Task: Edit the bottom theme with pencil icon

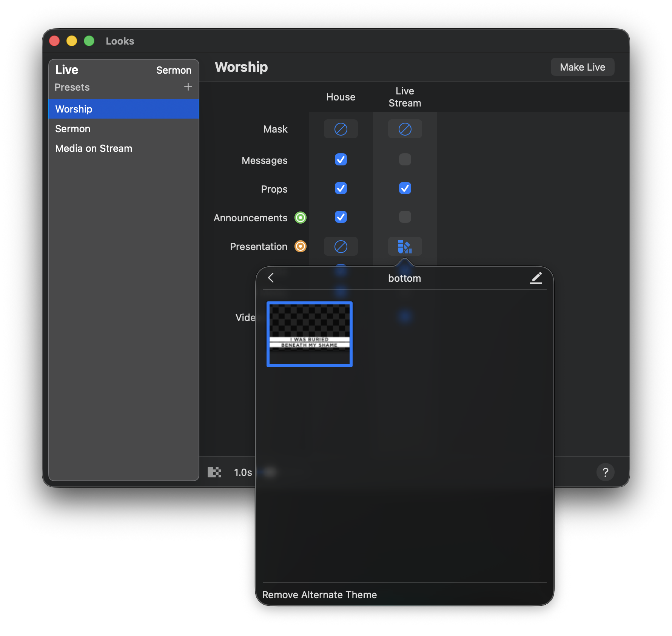Action: 536,278
